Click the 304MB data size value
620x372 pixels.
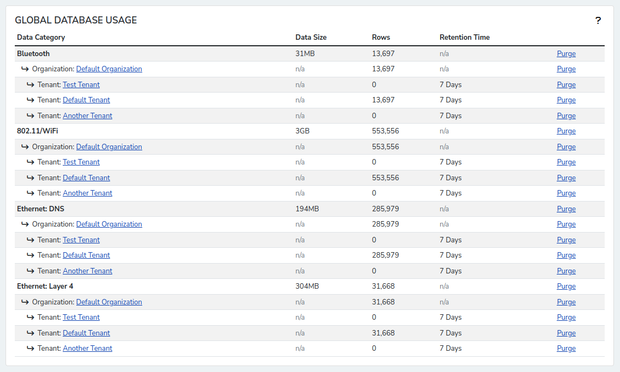point(307,286)
